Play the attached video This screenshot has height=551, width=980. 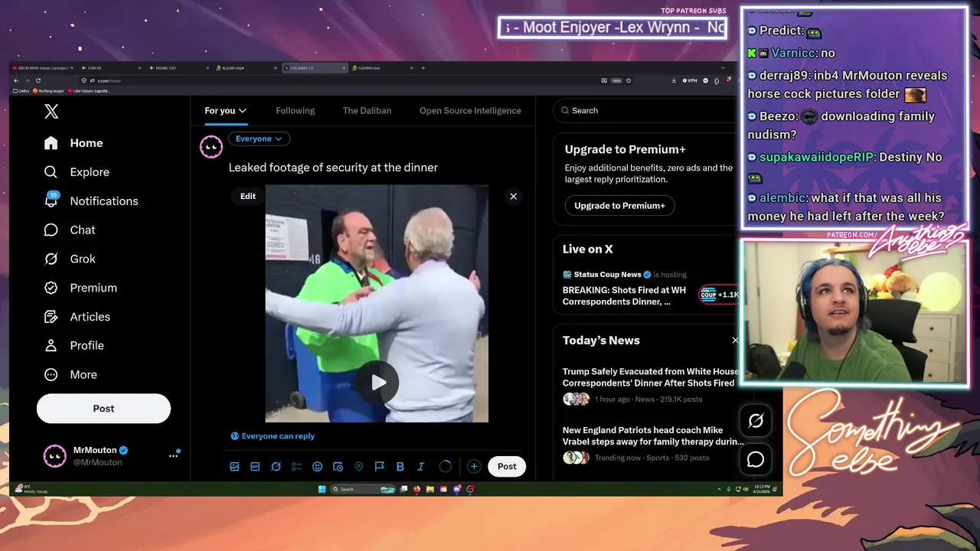tap(377, 383)
